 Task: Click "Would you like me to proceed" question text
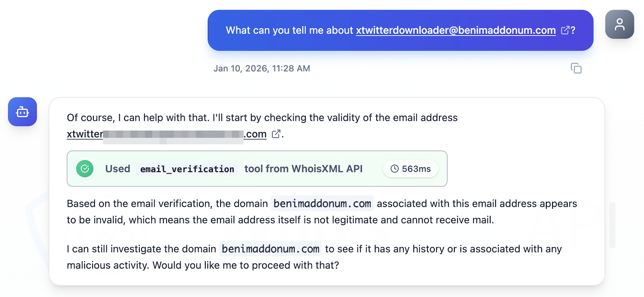pos(246,265)
